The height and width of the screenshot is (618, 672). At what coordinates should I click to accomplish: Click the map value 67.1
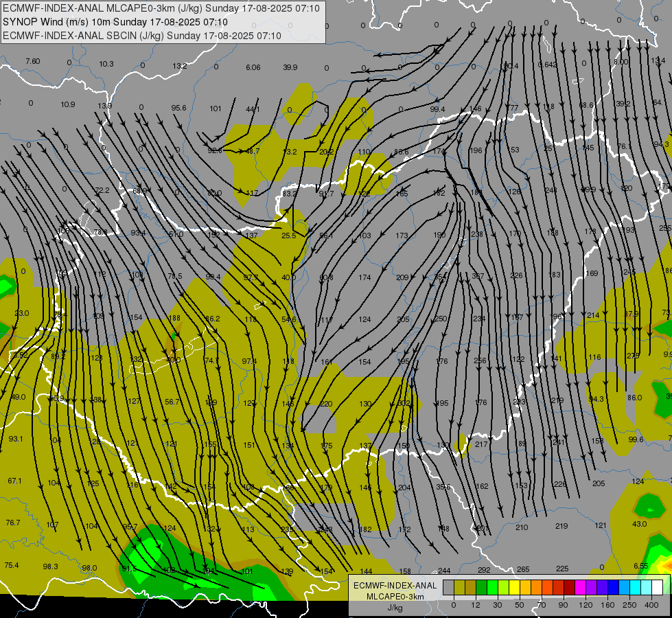pos(14,481)
